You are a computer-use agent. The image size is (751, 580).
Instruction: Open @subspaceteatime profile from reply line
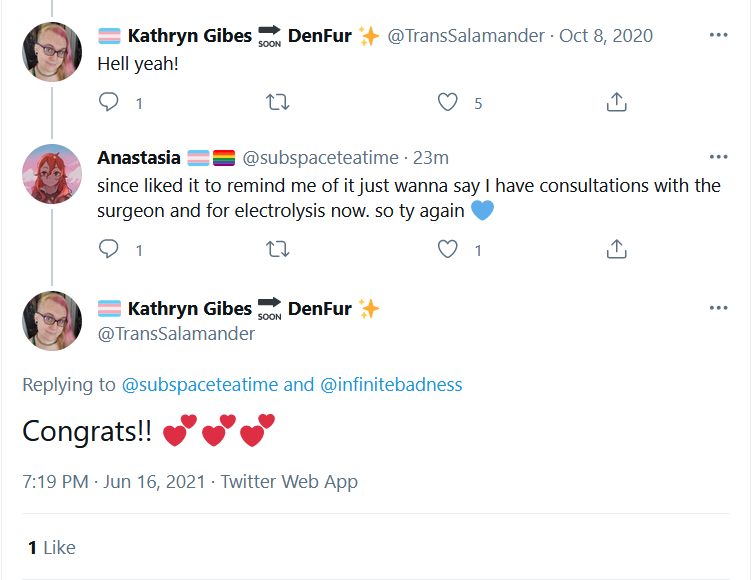pyautogui.click(x=200, y=385)
